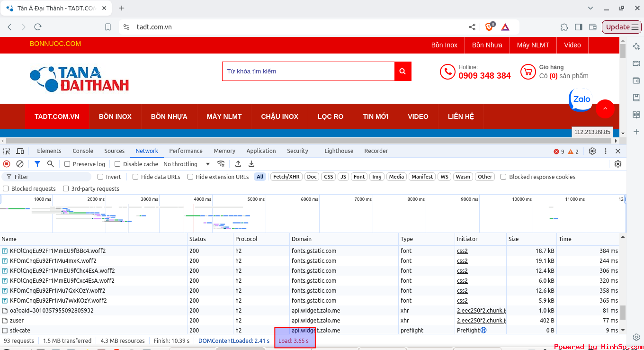Enable Disable cache checkbox
This screenshot has height=350, width=644.
(x=117, y=164)
